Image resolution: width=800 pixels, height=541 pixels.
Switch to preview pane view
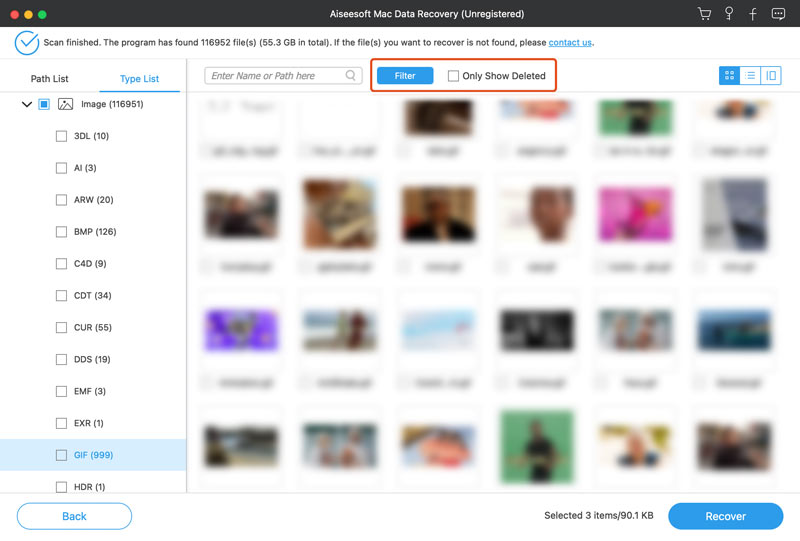(x=771, y=76)
